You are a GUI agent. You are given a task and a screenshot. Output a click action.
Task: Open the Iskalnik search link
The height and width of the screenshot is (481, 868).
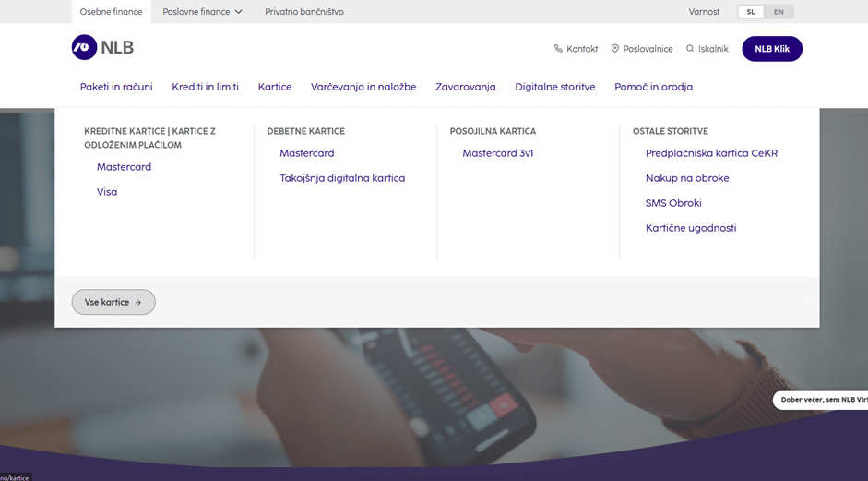click(707, 49)
